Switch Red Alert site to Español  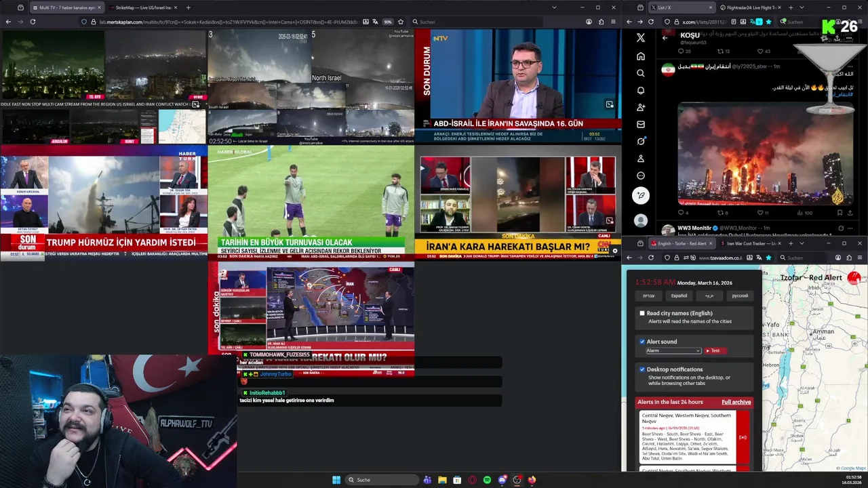(679, 296)
